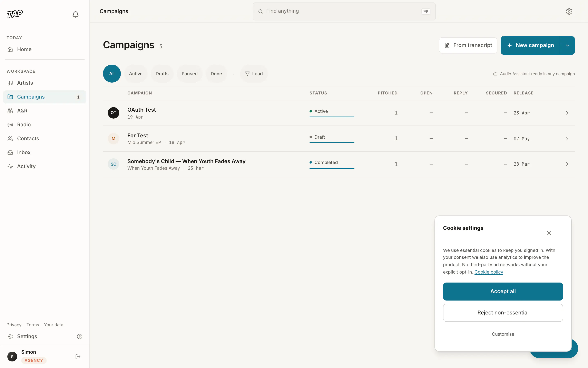
Task: Click the search magnifier icon
Action: tap(261, 11)
